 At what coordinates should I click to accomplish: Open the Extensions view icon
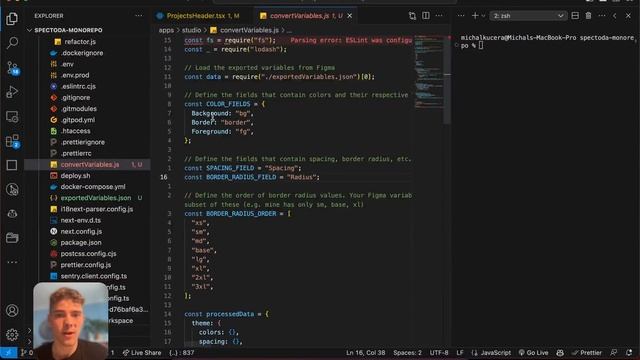[x=12, y=141]
